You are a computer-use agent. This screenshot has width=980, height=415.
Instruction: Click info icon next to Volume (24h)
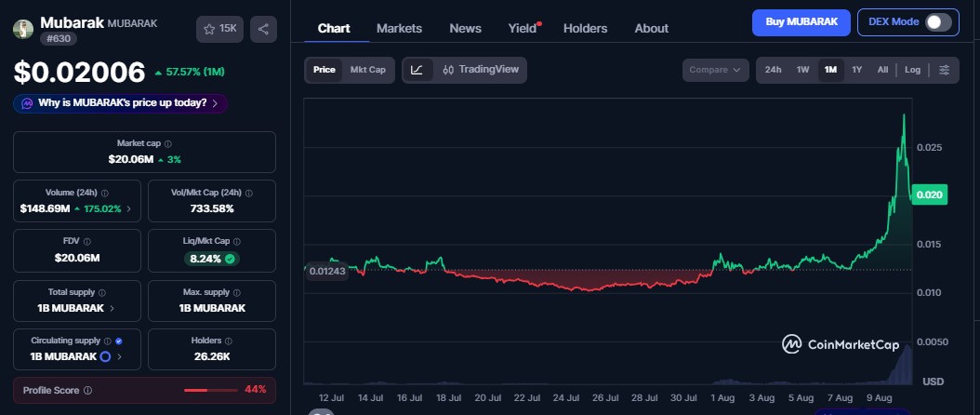coord(104,194)
